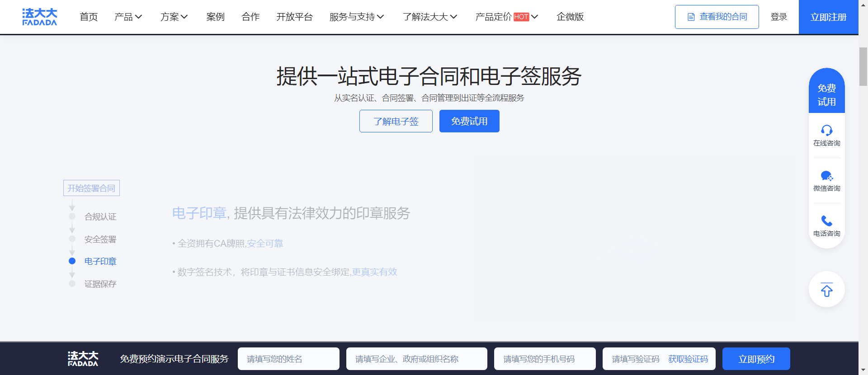Click the 安全可靠 link

pos(265,244)
